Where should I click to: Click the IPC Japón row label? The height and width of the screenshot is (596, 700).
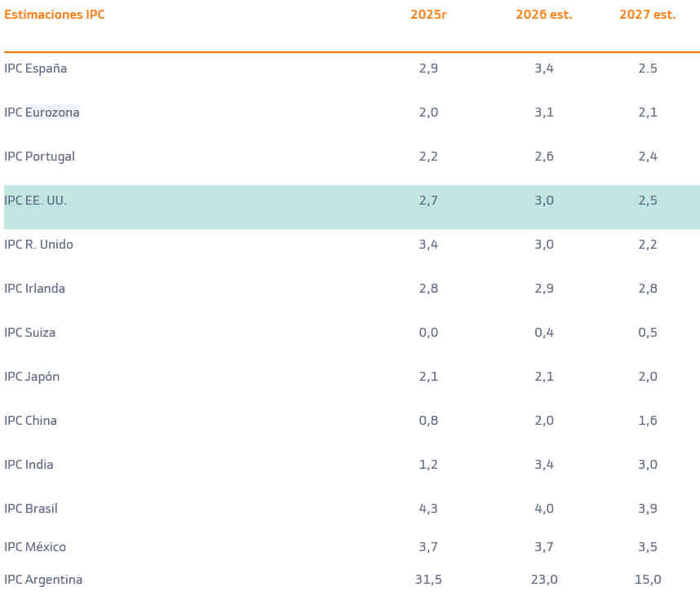coord(32,377)
